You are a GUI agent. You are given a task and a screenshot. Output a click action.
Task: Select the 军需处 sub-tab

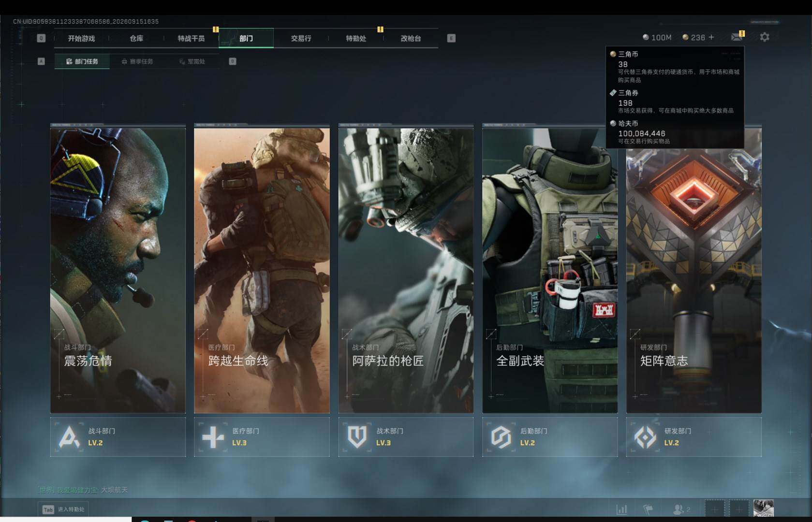(192, 61)
